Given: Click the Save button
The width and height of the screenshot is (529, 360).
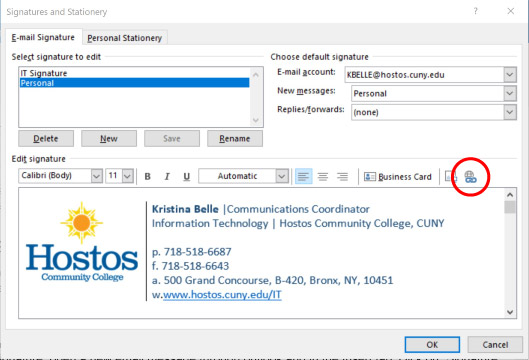Looking at the screenshot, I should [x=172, y=138].
